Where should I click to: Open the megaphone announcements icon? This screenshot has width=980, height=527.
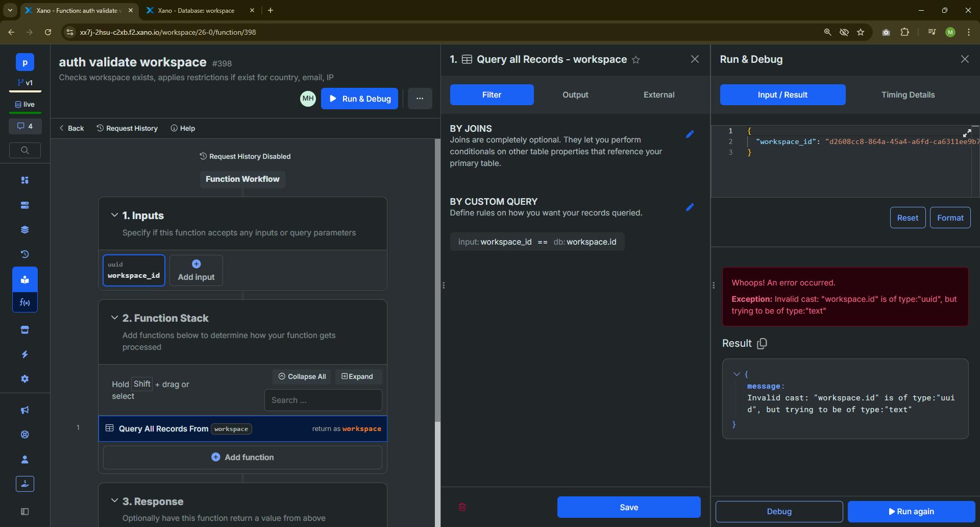coord(25,410)
